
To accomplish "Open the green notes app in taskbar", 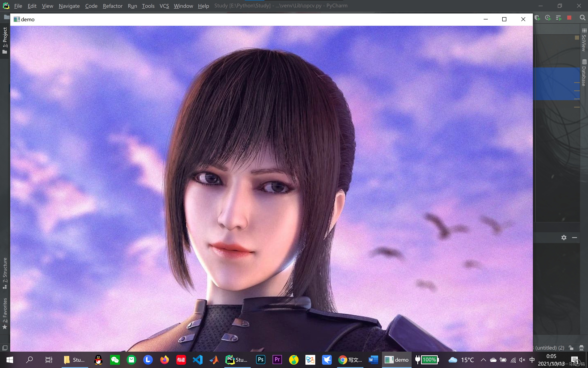I will 131,360.
